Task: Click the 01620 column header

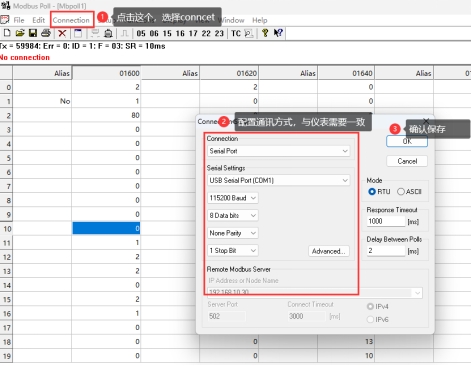Action: click(x=229, y=73)
